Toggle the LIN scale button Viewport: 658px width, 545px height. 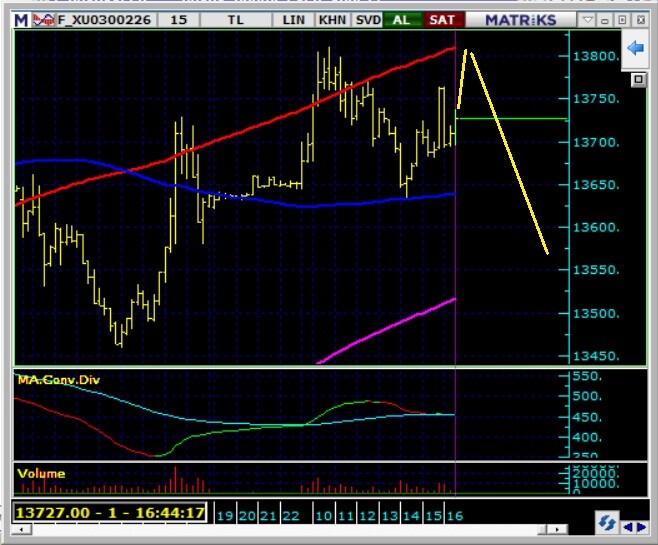point(294,19)
